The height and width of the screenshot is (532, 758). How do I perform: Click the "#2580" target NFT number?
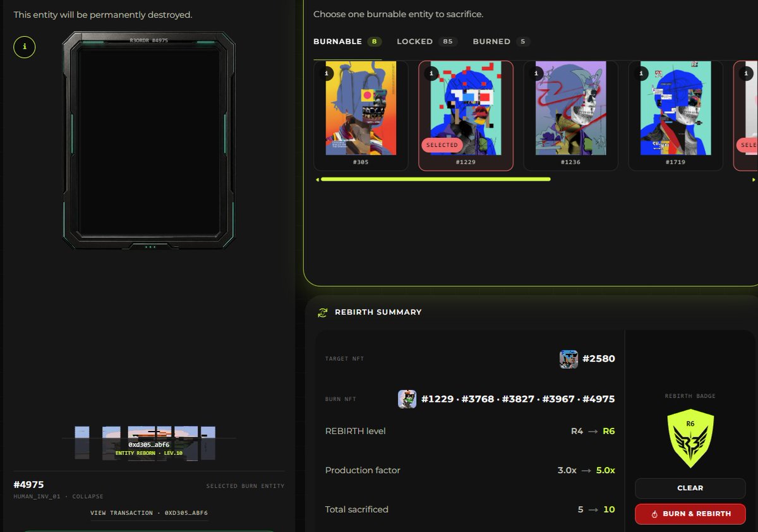click(598, 359)
